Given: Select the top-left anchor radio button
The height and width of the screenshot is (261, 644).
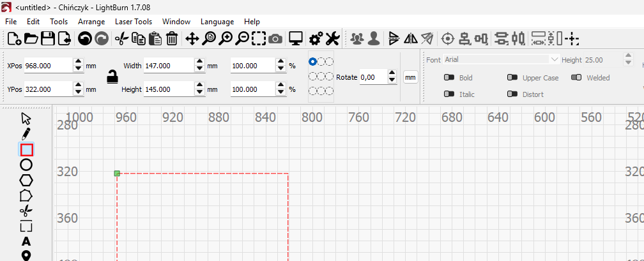Looking at the screenshot, I should pos(312,61).
